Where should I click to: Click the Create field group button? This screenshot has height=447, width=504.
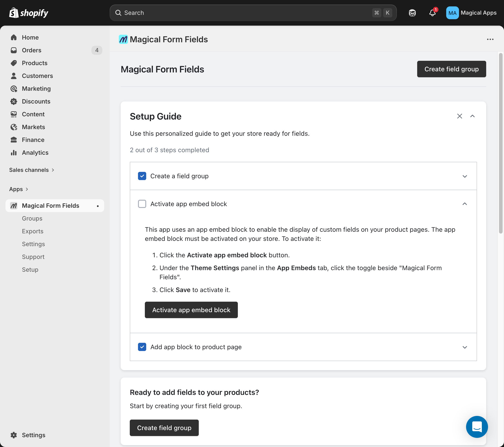click(x=451, y=69)
